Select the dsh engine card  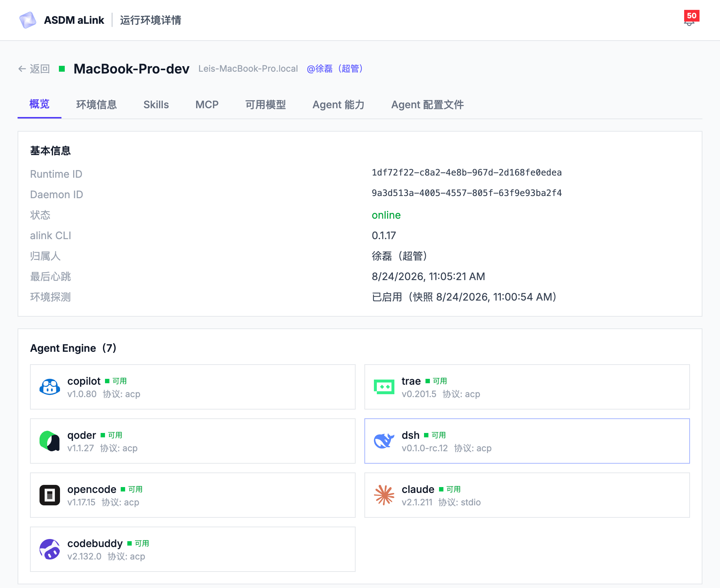pos(527,441)
